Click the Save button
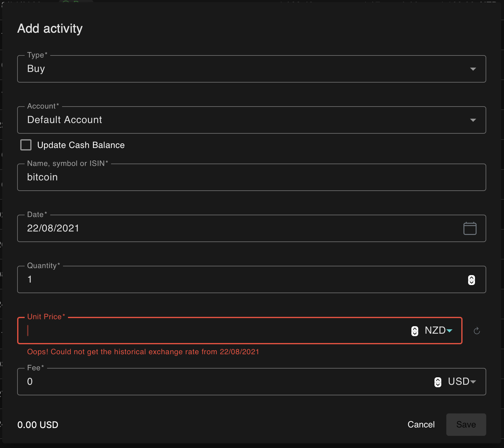 466,424
